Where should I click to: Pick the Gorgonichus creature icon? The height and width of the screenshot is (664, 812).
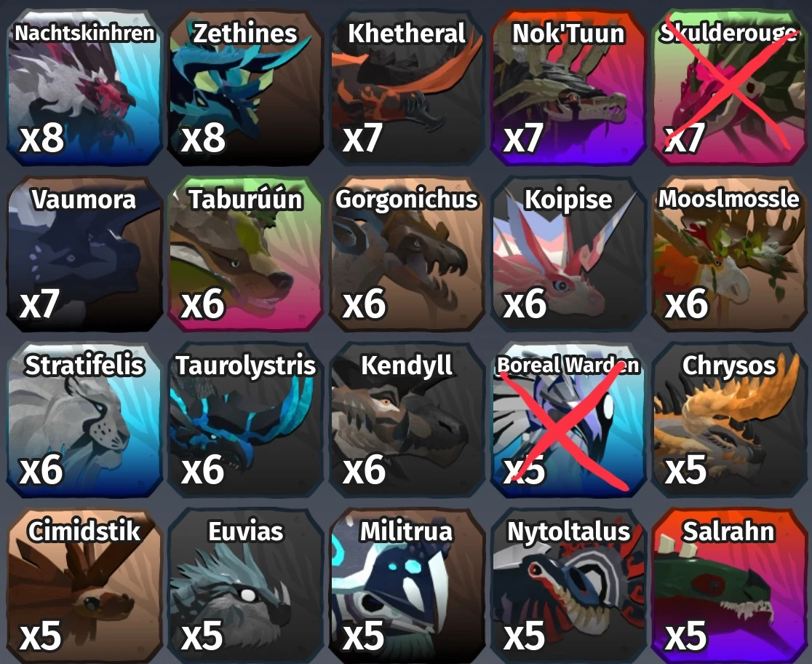pyautogui.click(x=407, y=253)
